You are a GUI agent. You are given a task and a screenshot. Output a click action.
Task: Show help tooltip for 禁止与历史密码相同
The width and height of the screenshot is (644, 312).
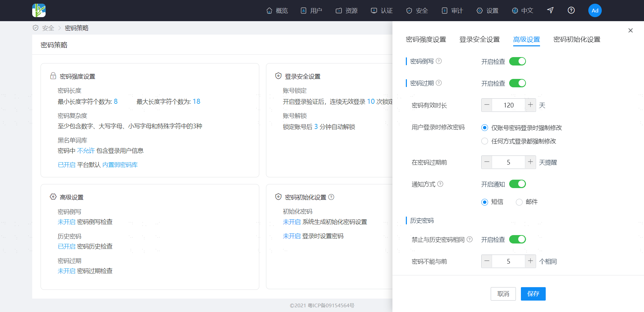pyautogui.click(x=470, y=239)
